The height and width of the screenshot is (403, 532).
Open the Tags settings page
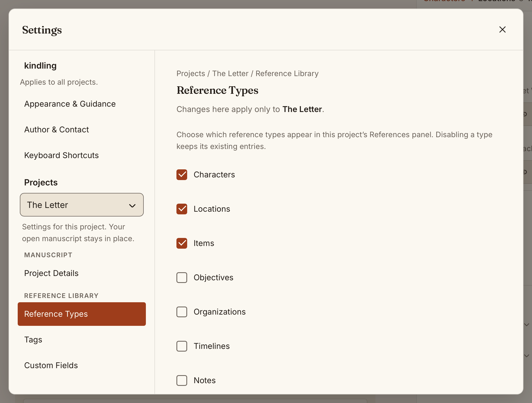(x=82, y=340)
